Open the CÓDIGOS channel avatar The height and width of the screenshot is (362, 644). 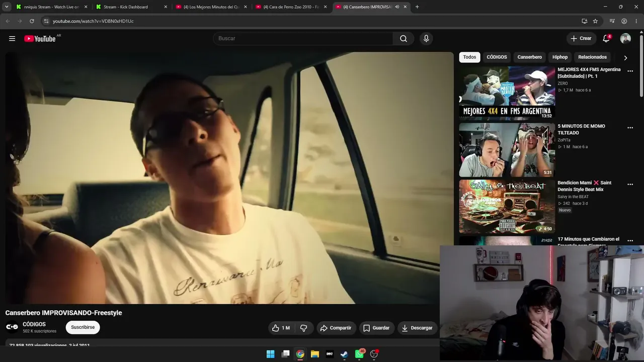[12, 327]
